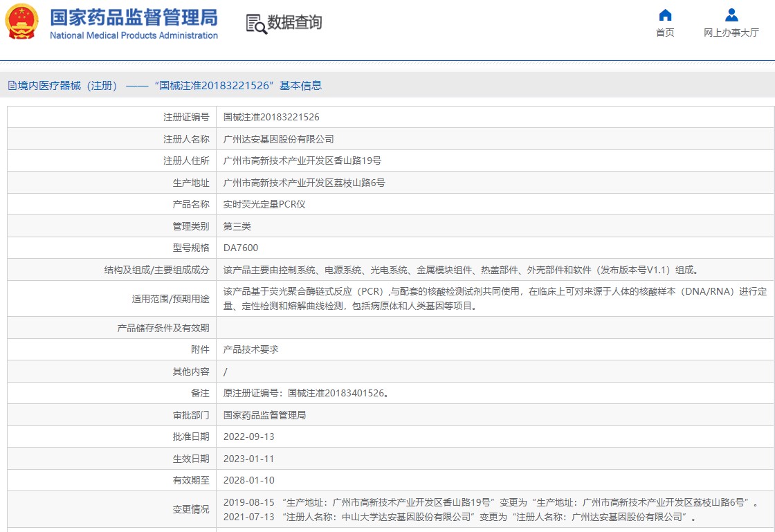Select the 2019-08-15 change record line

[x=491, y=502]
